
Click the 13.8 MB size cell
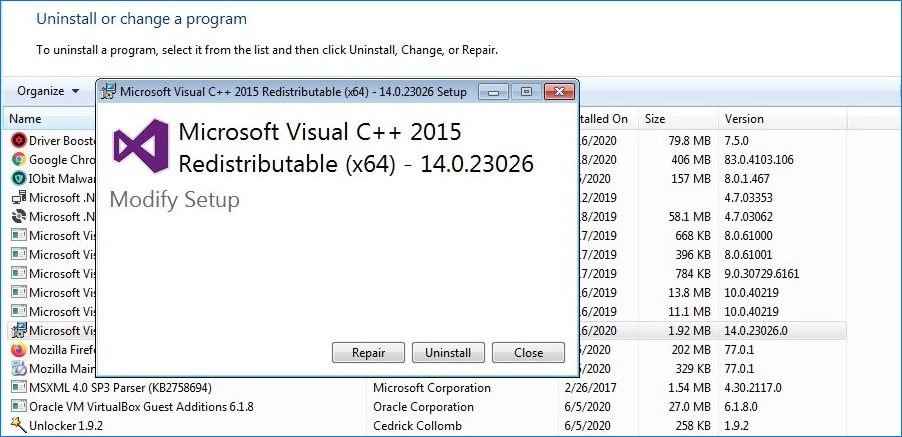689,292
